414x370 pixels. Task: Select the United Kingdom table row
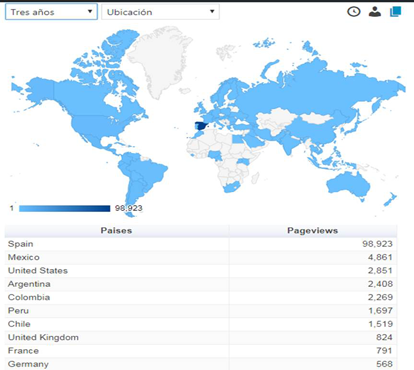(201, 337)
